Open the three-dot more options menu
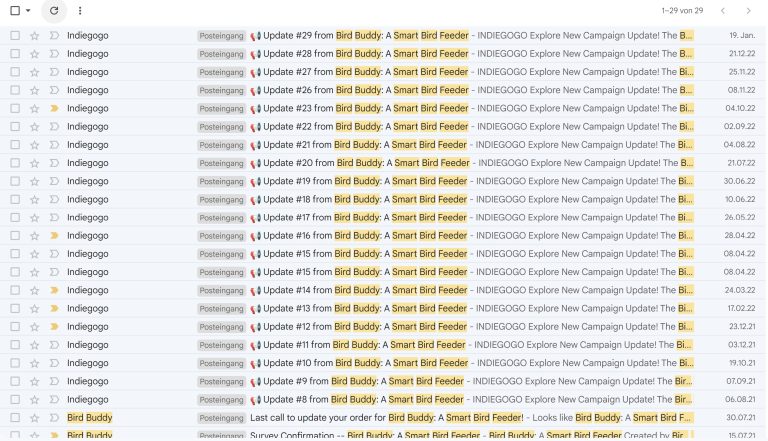Image resolution: width=768 pixels, height=441 pixels. click(x=80, y=10)
